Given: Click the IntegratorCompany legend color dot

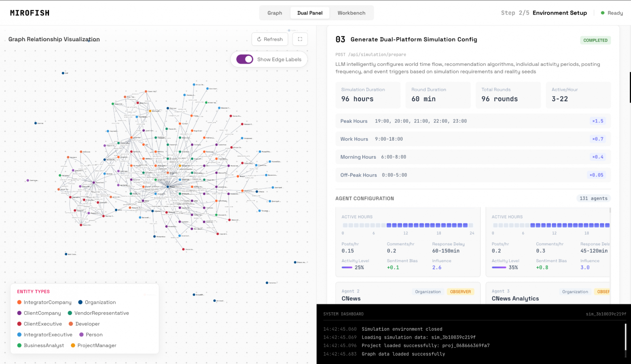Looking at the screenshot, I should (x=19, y=302).
